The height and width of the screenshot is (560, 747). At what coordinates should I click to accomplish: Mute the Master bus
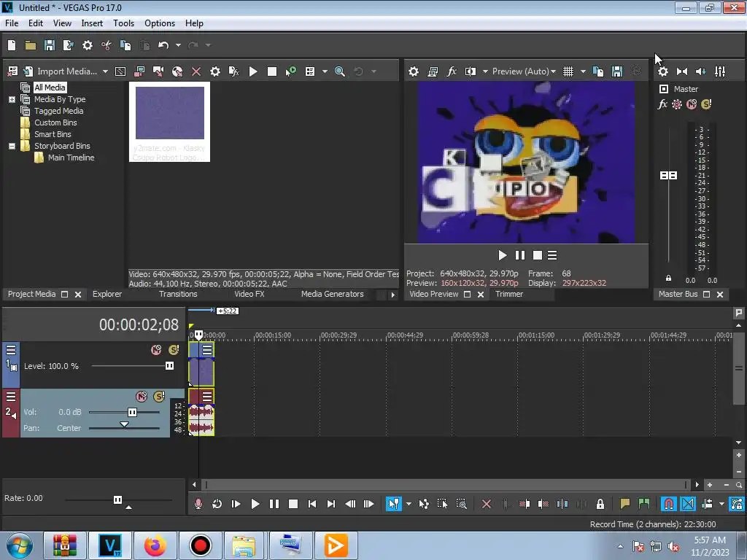coord(692,104)
